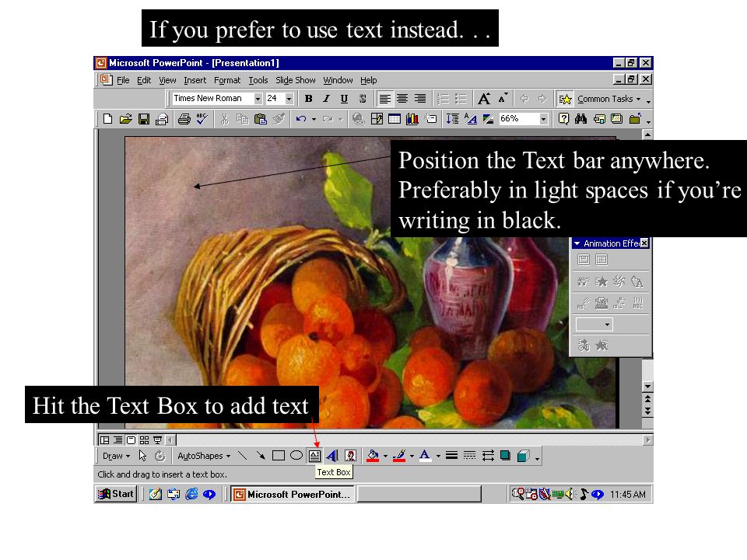The height and width of the screenshot is (560, 747).
Task: Run the spelling check
Action: [x=202, y=118]
